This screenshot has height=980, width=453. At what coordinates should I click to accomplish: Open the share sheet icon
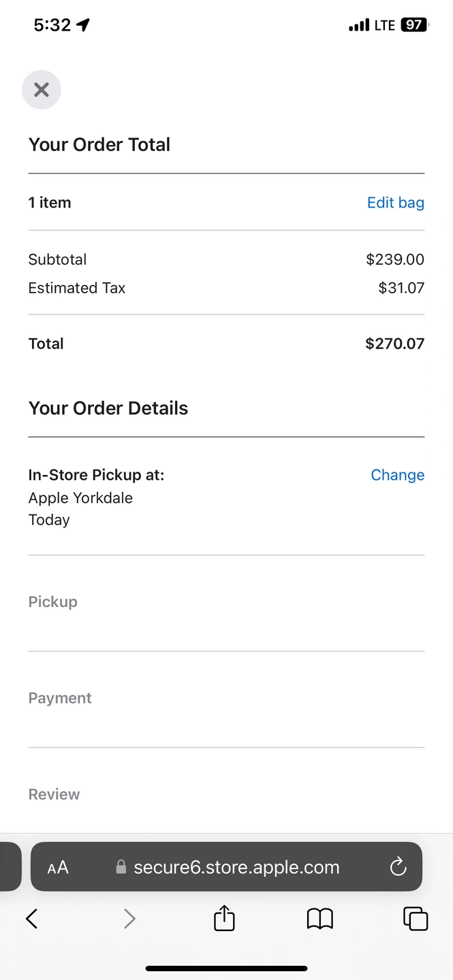[x=224, y=919]
